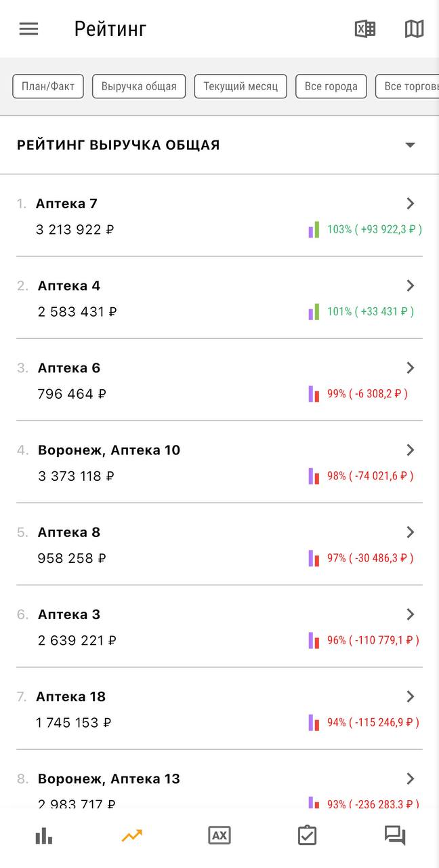
Task: Open the map view icon
Action: [x=414, y=28]
